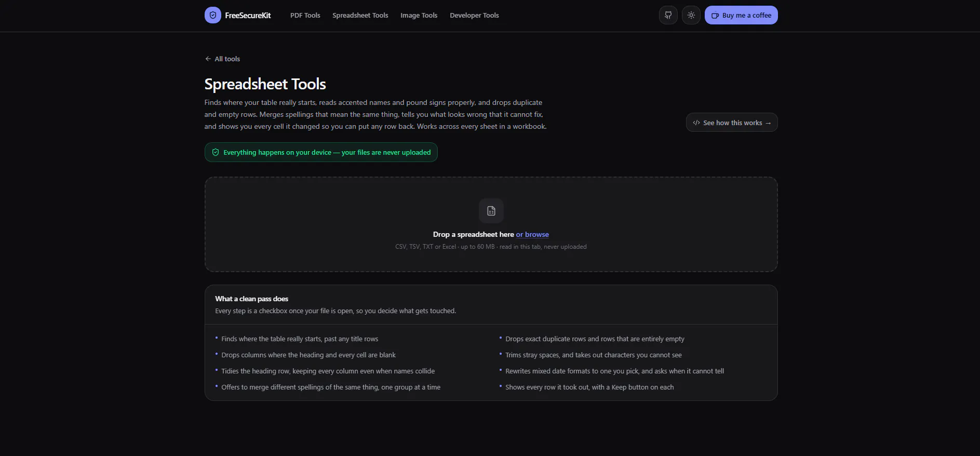980x456 pixels.
Task: Click the FreeSecureKit brand name
Action: coord(248,16)
